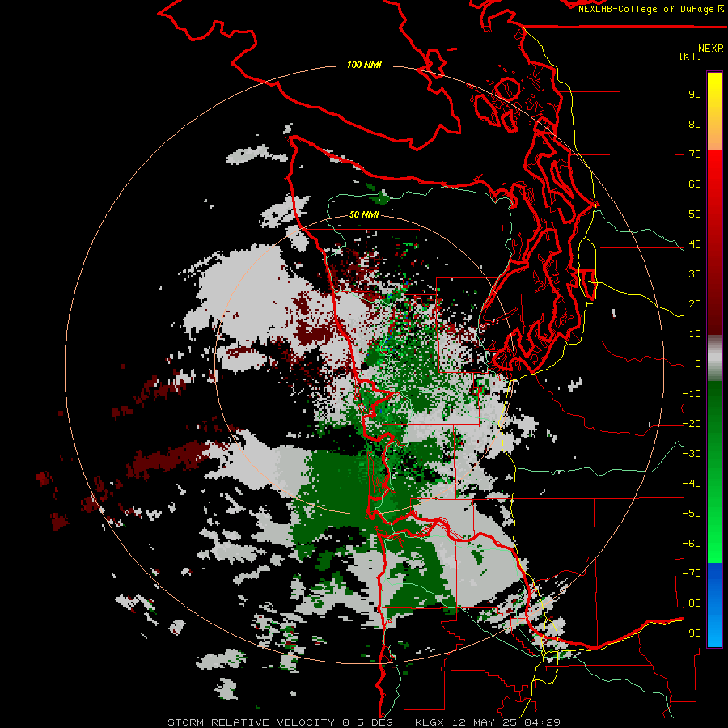Select the -90 value on velocity scale
This screenshot has width=728, height=728.
[x=692, y=633]
